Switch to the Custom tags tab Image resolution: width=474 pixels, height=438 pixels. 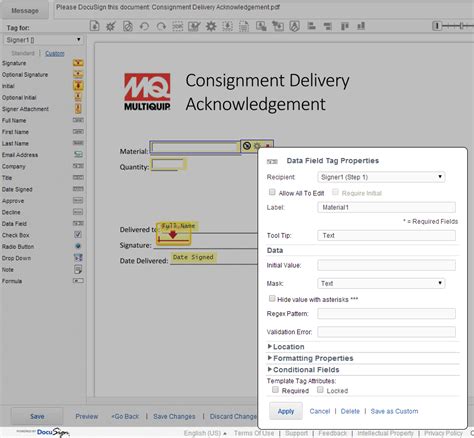(x=55, y=53)
